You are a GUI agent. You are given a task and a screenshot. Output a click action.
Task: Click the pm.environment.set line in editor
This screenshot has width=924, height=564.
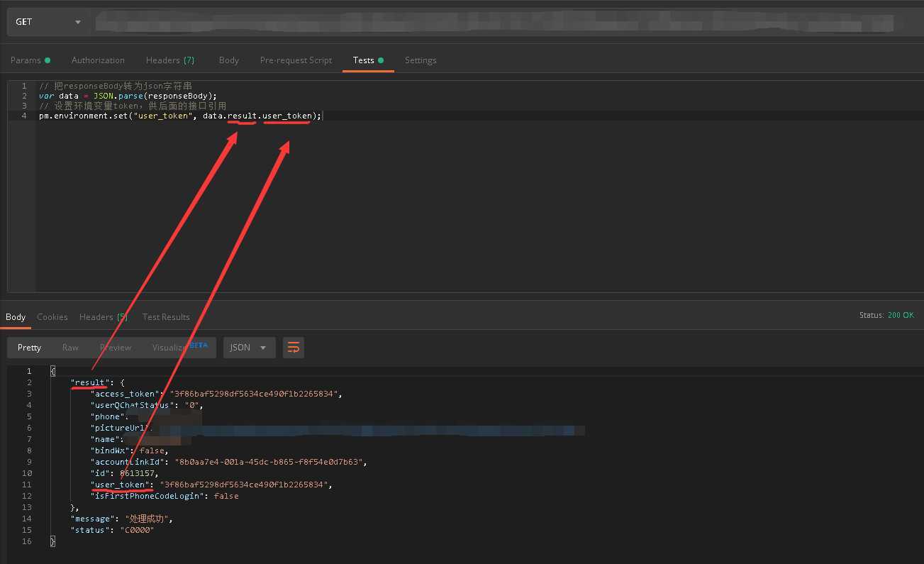(180, 116)
